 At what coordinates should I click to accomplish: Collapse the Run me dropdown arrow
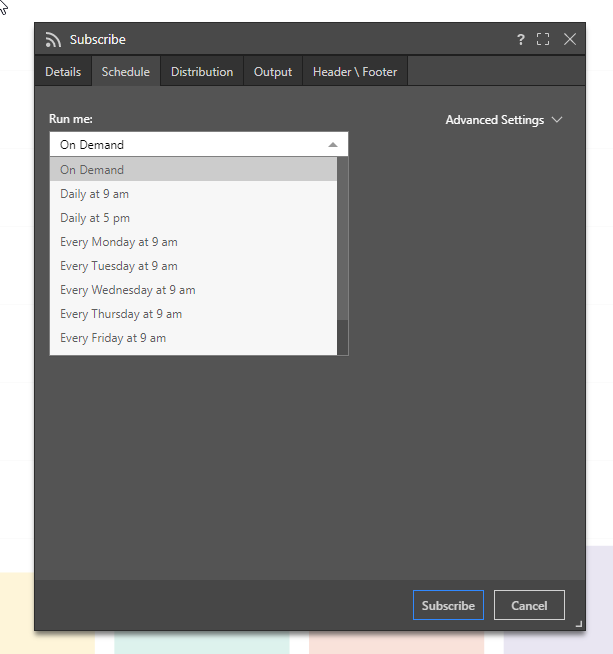tap(333, 145)
